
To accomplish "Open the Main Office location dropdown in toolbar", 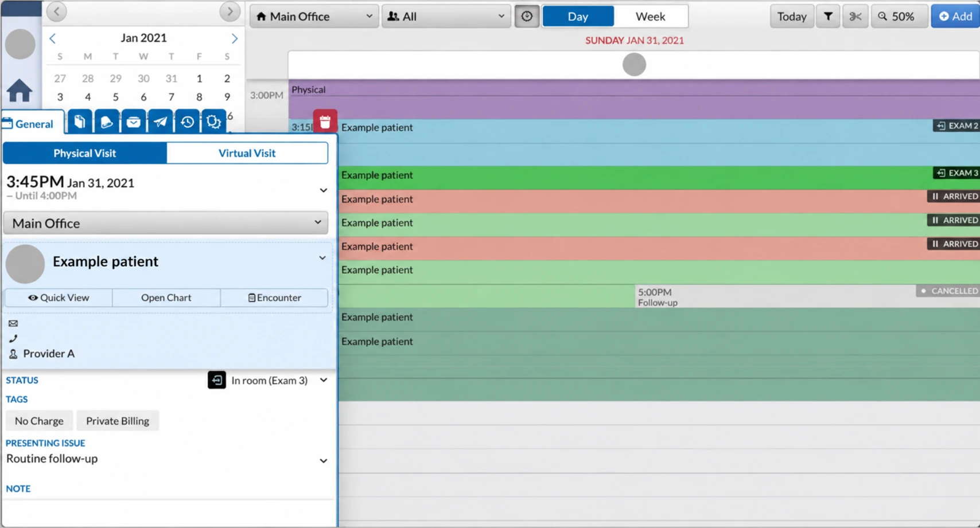I will tap(314, 16).
